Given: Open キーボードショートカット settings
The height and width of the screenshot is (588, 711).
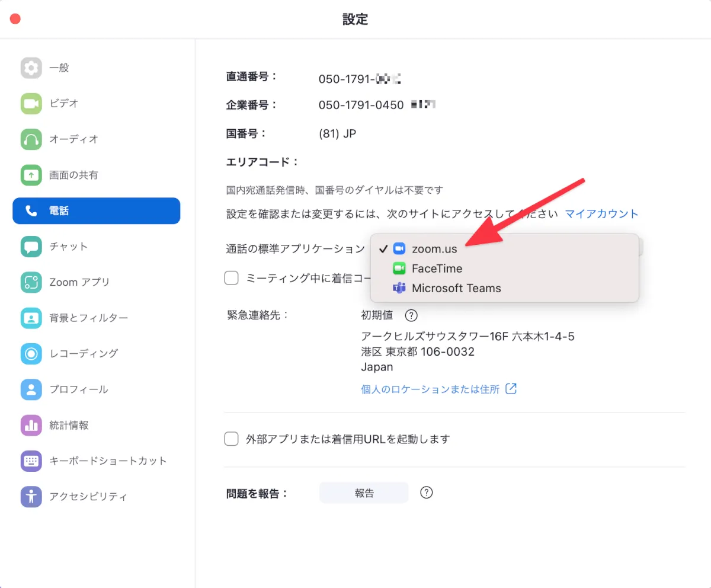Looking at the screenshot, I should [x=96, y=461].
